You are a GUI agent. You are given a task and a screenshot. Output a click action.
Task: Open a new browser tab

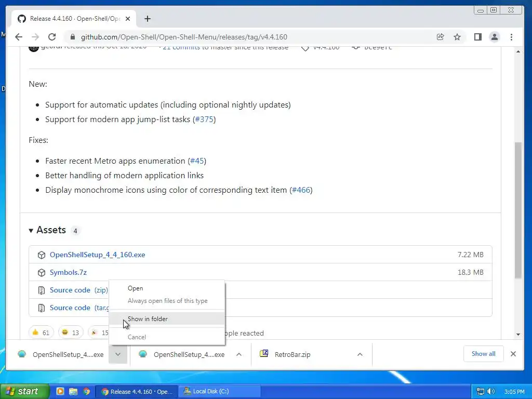147,19
